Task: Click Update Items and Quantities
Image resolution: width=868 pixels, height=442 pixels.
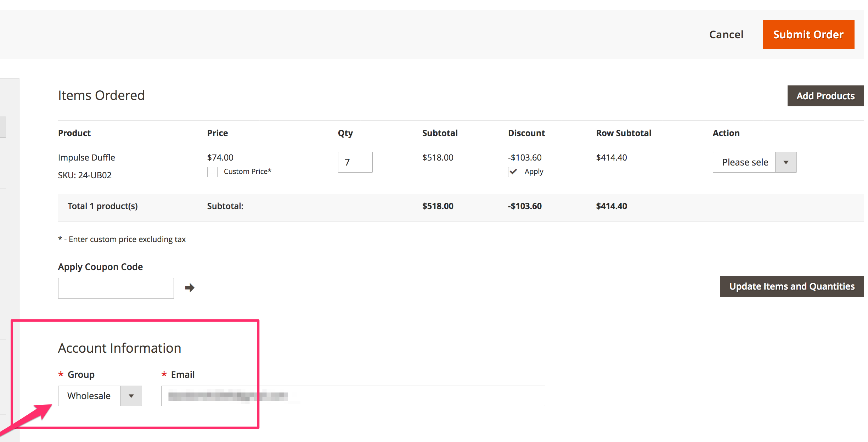Action: (x=791, y=286)
